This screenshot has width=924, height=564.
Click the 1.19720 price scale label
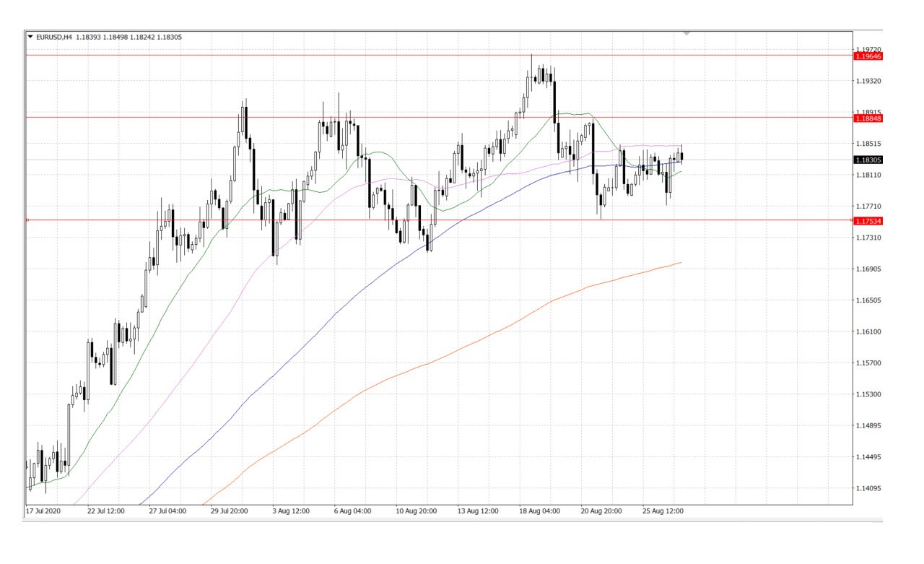[868, 49]
